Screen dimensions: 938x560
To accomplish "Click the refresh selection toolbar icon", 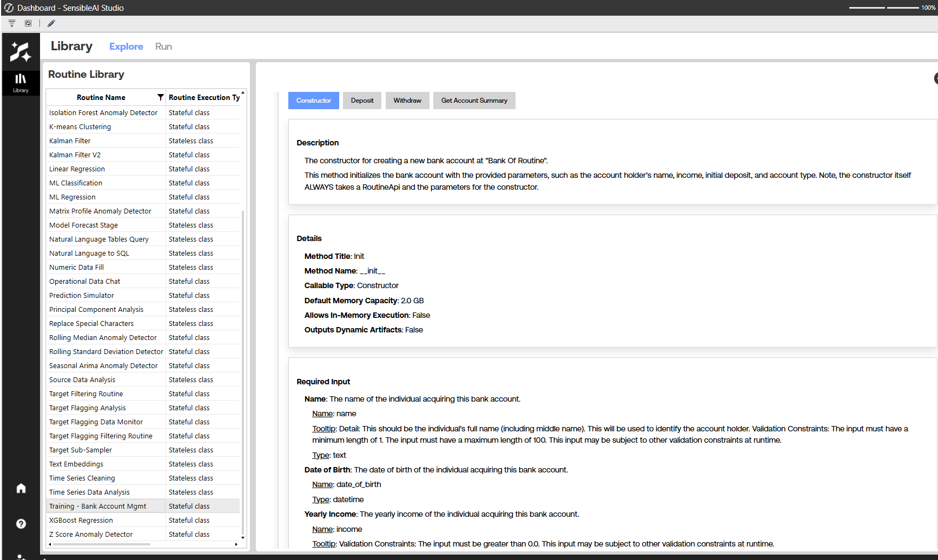I will pyautogui.click(x=28, y=23).
